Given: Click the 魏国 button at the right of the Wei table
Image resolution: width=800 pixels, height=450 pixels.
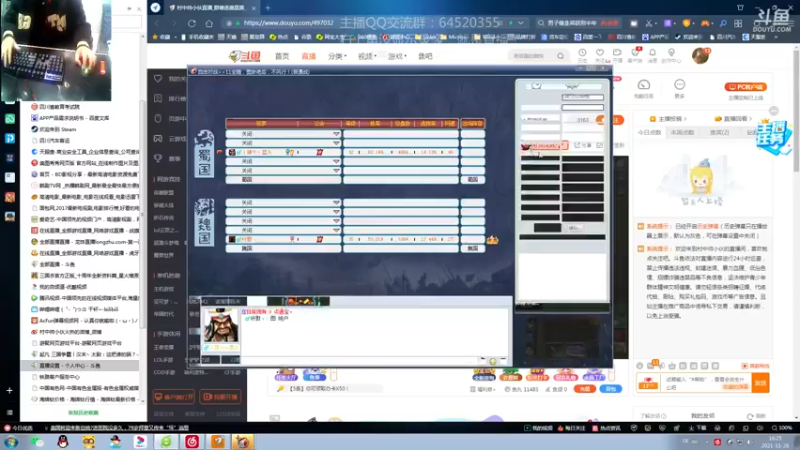Looking at the screenshot, I should point(473,248).
